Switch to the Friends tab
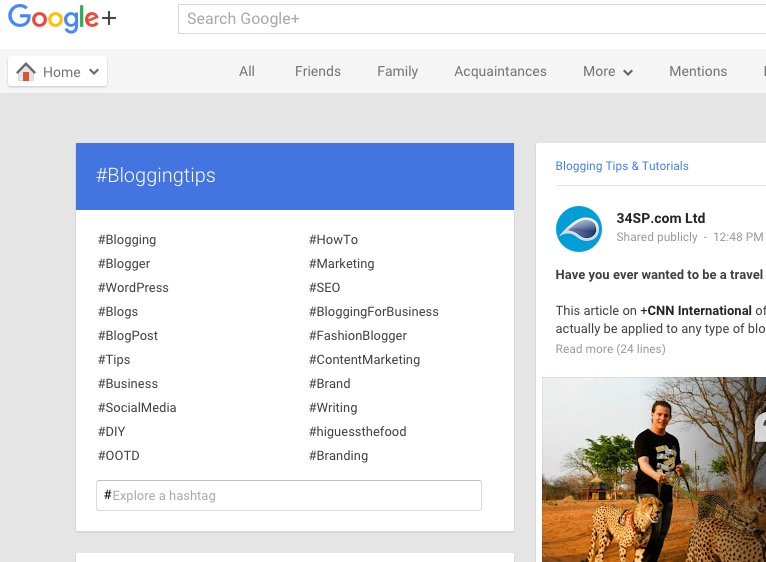Screen dimensions: 766x562 [318, 72]
